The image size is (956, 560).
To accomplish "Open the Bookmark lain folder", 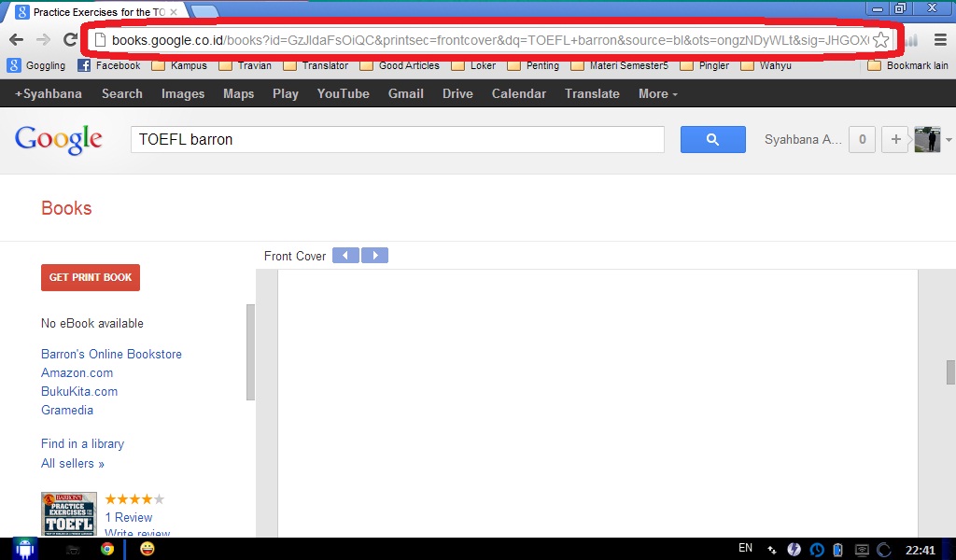I will (908, 65).
